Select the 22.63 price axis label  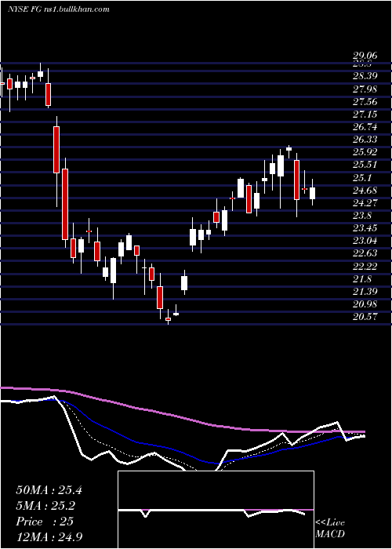coord(365,253)
